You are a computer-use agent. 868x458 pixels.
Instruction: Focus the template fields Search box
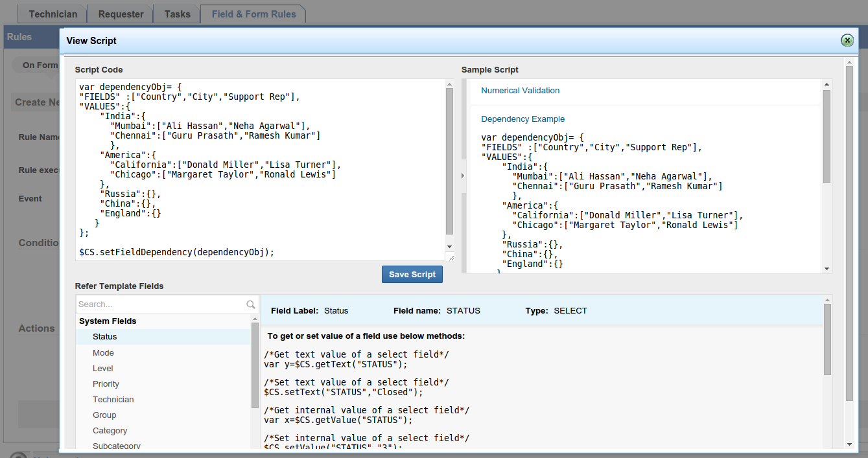coord(160,304)
